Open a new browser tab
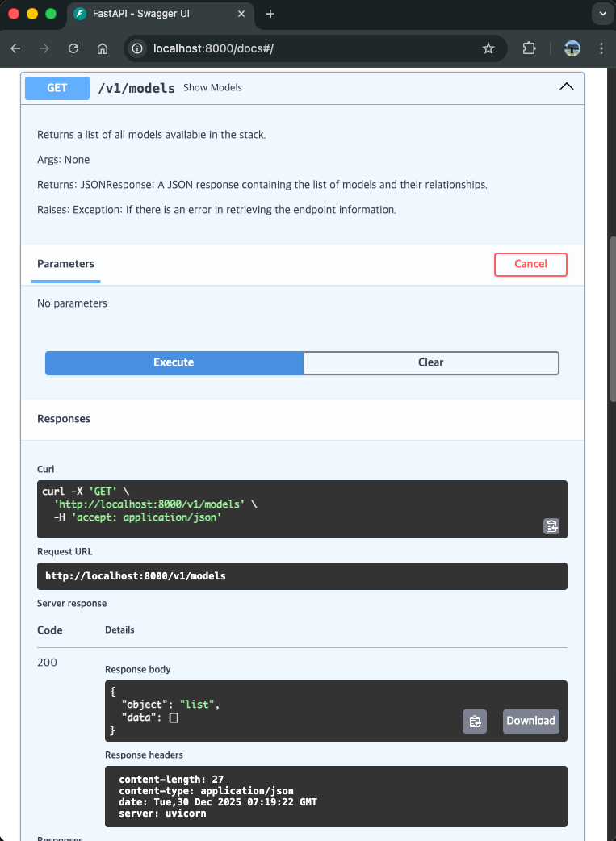Screen dimensions: 616x841 tap(270, 14)
